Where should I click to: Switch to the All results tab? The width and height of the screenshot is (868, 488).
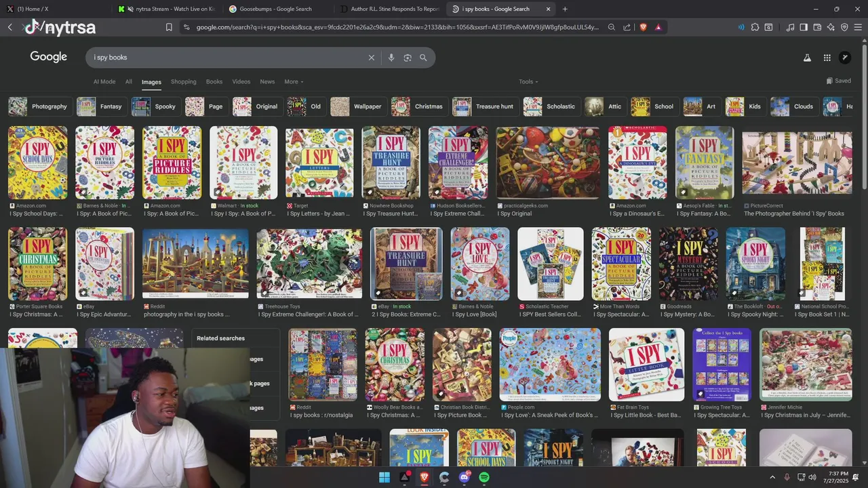128,81
